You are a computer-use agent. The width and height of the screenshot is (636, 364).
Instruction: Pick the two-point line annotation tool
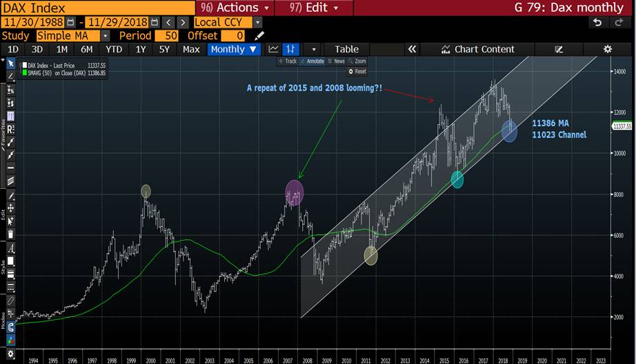coord(10,142)
